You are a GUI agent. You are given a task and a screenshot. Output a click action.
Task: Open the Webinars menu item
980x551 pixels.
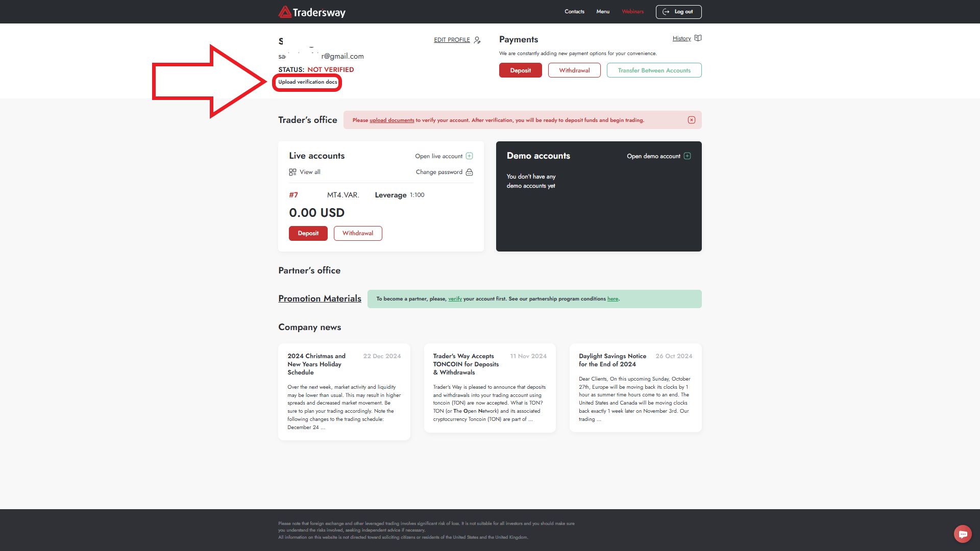pyautogui.click(x=632, y=12)
